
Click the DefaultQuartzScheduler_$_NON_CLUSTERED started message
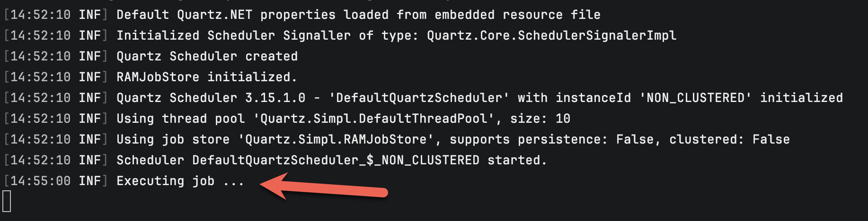(331, 160)
